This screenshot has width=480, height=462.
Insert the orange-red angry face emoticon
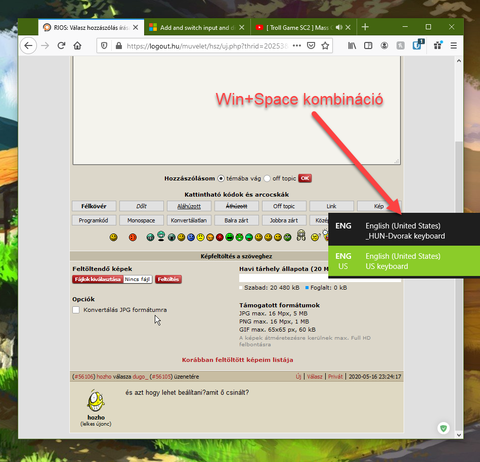point(133,237)
